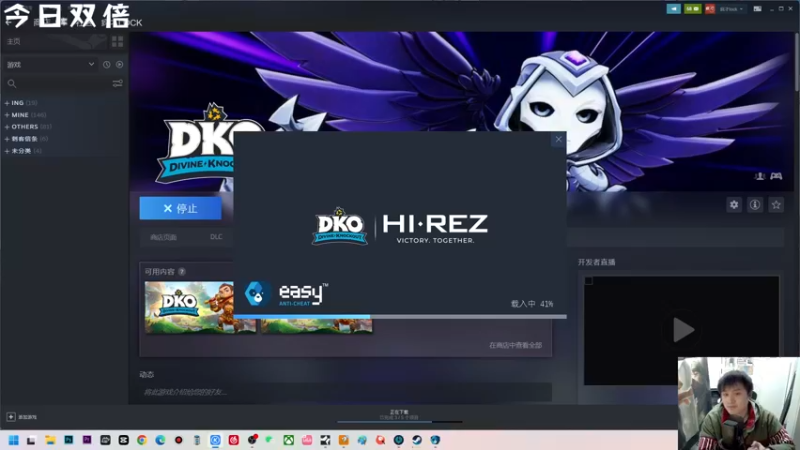This screenshot has width=800, height=450.
Task: Switch library to grid view icon
Action: (117, 41)
